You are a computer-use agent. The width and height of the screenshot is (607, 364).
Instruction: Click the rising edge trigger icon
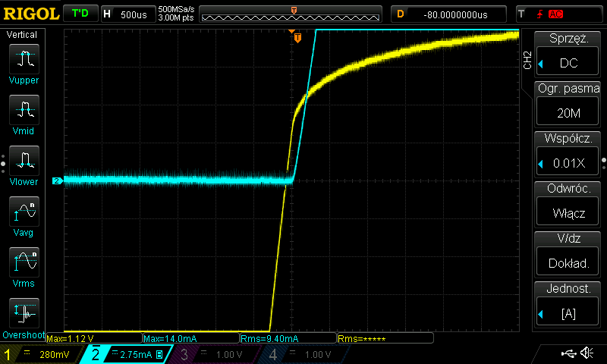(x=539, y=14)
